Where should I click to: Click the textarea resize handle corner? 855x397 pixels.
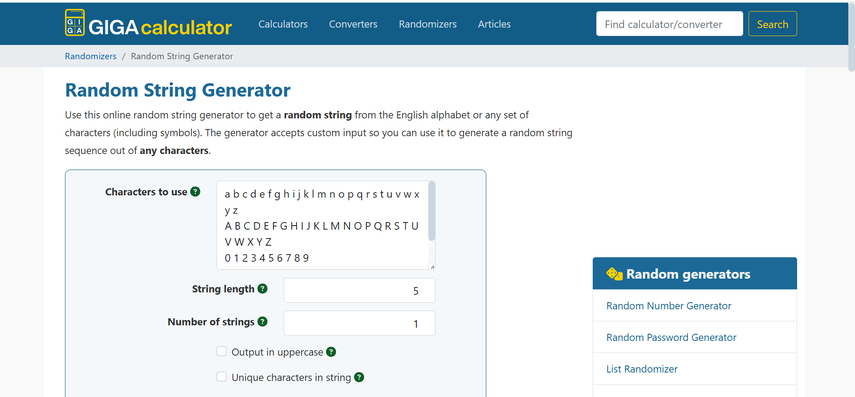pyautogui.click(x=432, y=266)
